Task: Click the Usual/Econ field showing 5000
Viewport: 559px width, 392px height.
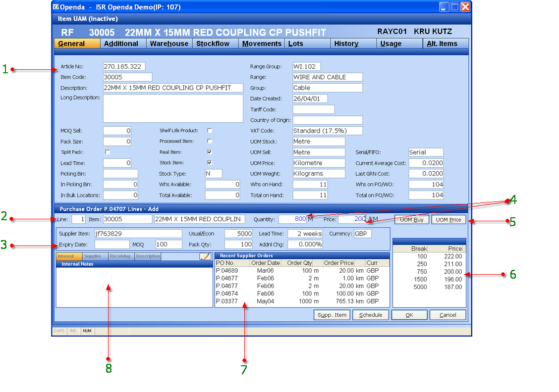Action: coord(238,234)
